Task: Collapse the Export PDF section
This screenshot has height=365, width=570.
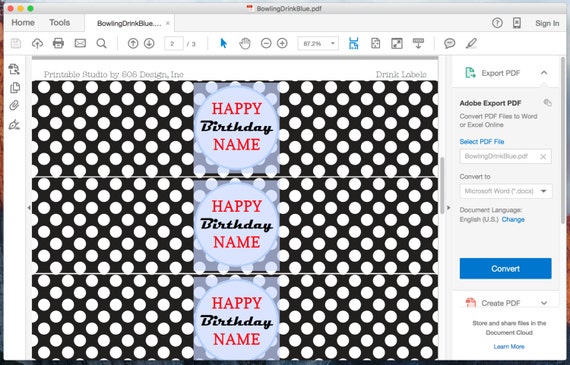Action: 543,73
